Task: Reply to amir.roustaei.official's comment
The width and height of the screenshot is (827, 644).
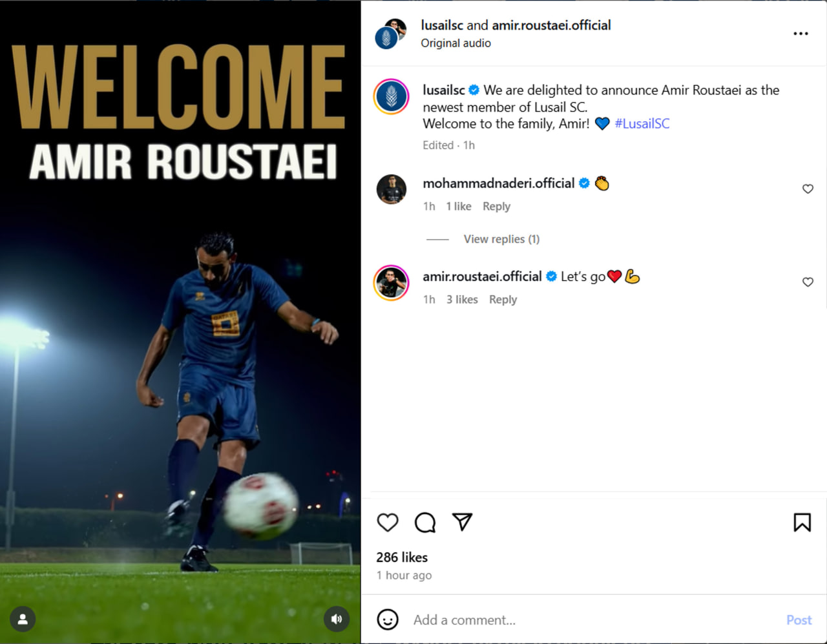Action: click(x=503, y=299)
